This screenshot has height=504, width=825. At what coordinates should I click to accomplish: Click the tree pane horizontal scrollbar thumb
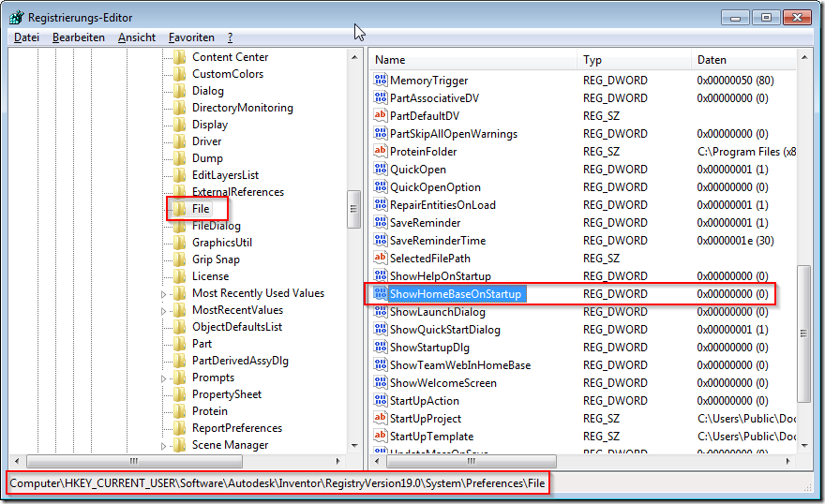click(134, 461)
